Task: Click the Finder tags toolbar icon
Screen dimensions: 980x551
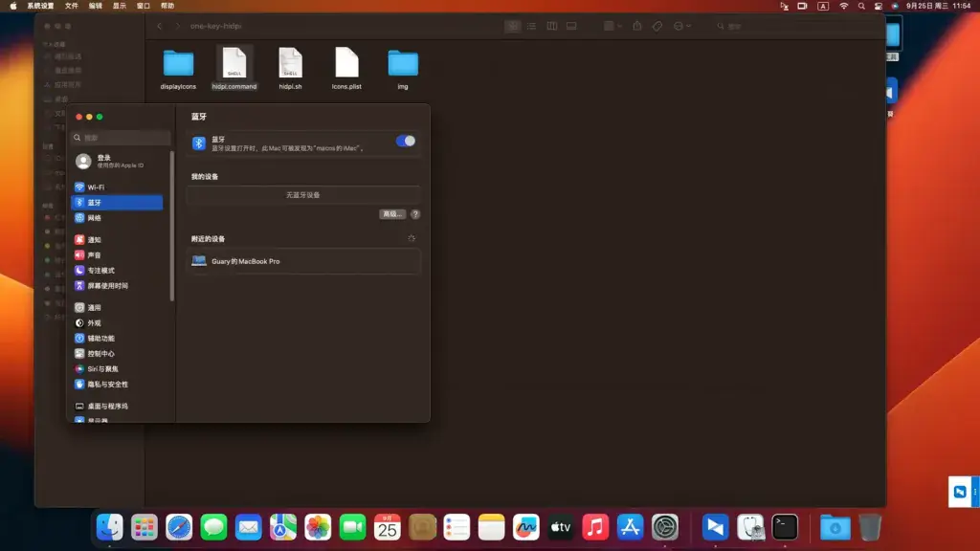Action: tap(657, 26)
